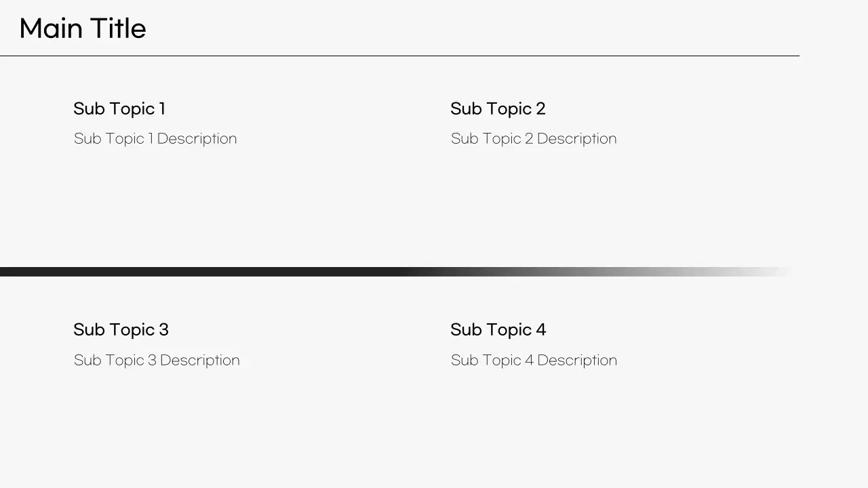Click the "Sub Topic 1 Description" text
Image resolution: width=868 pixels, height=488 pixels.
click(155, 139)
